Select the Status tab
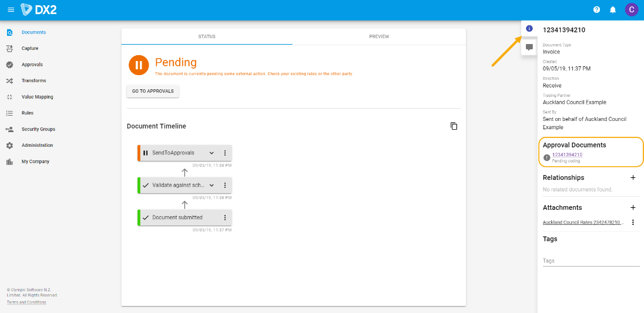644x313 pixels. click(x=207, y=36)
